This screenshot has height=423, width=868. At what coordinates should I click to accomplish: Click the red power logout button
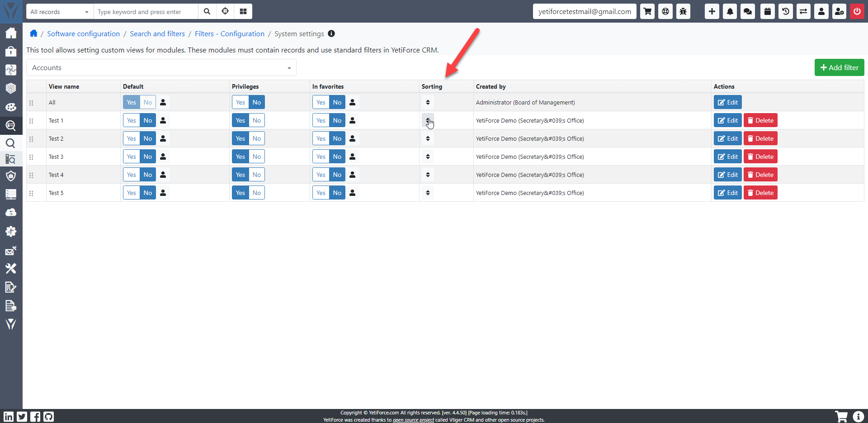click(857, 11)
